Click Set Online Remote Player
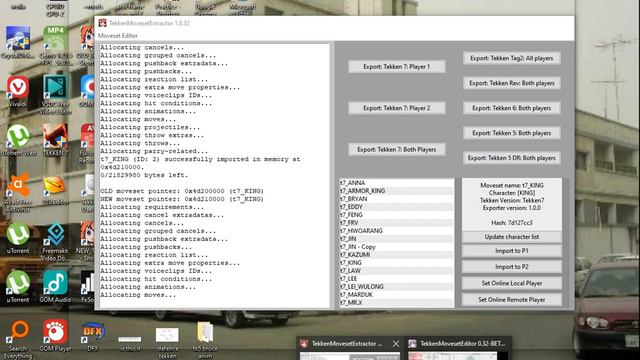Viewport: 640px width, 360px height. pyautogui.click(x=512, y=299)
